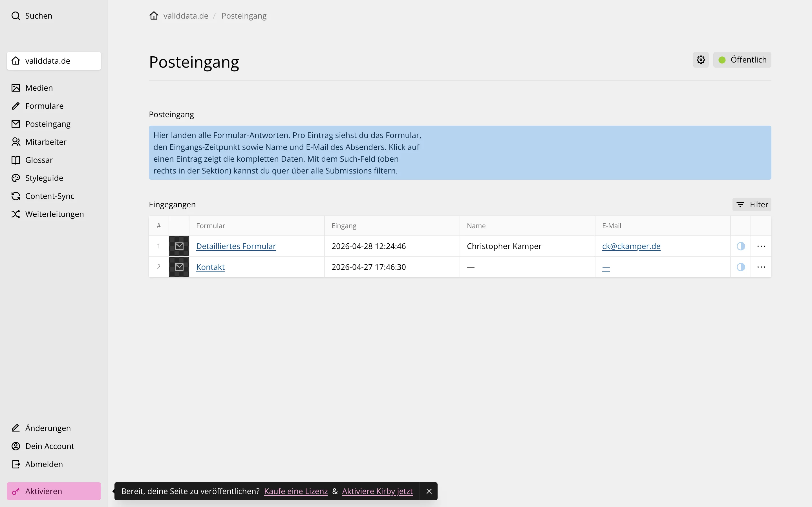Image resolution: width=812 pixels, height=507 pixels.
Task: Open options menu for Kontakt row
Action: 761,267
